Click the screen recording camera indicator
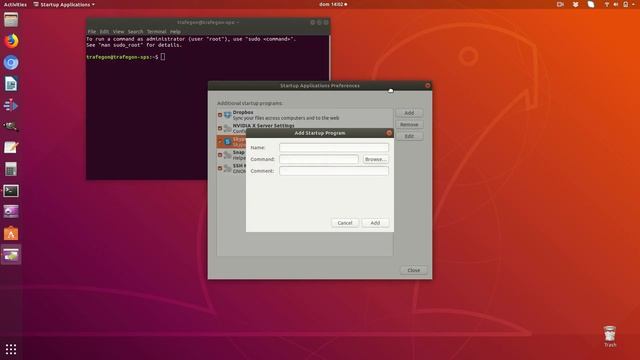The image size is (640, 360). pyautogui.click(x=560, y=4)
